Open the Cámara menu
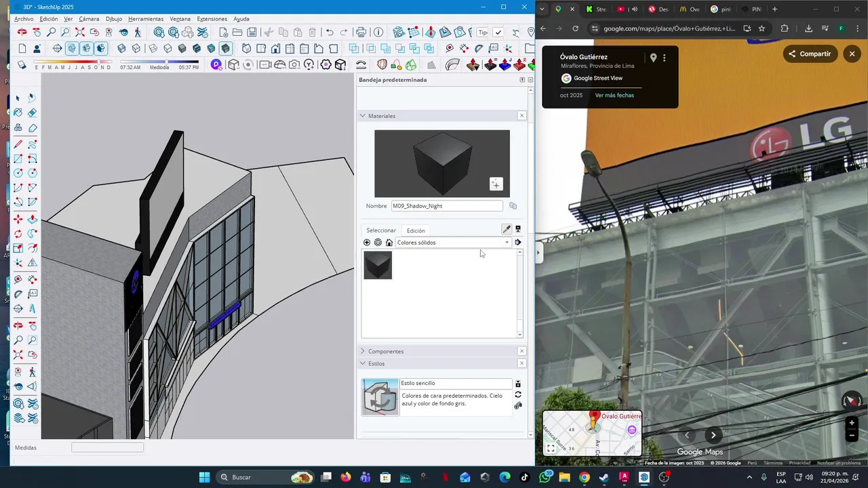 [x=89, y=19]
